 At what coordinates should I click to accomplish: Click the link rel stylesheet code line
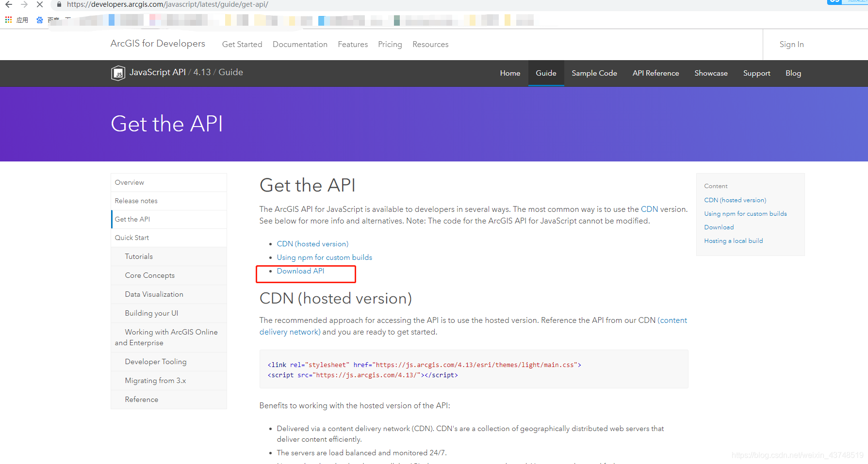[424, 365]
